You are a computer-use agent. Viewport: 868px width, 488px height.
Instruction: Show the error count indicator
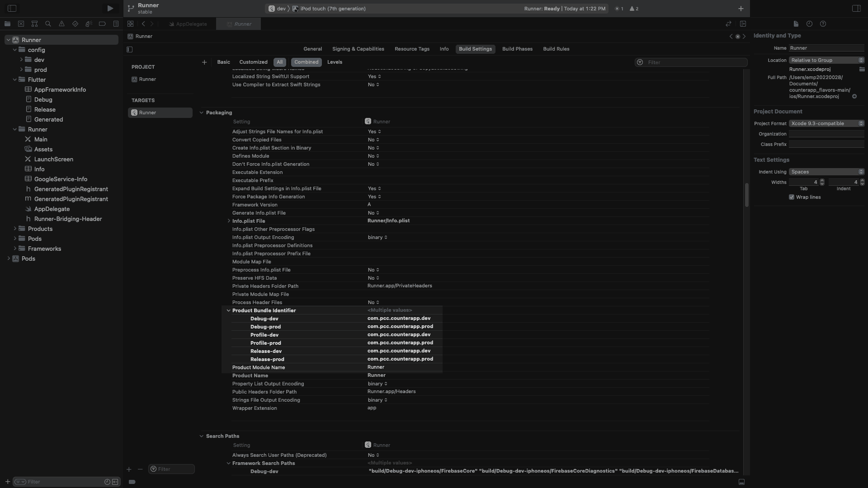point(619,9)
